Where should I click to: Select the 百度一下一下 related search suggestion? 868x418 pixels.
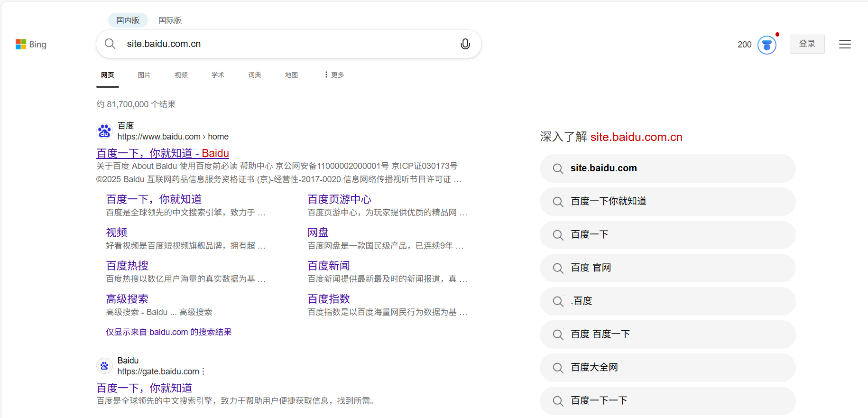(667, 401)
